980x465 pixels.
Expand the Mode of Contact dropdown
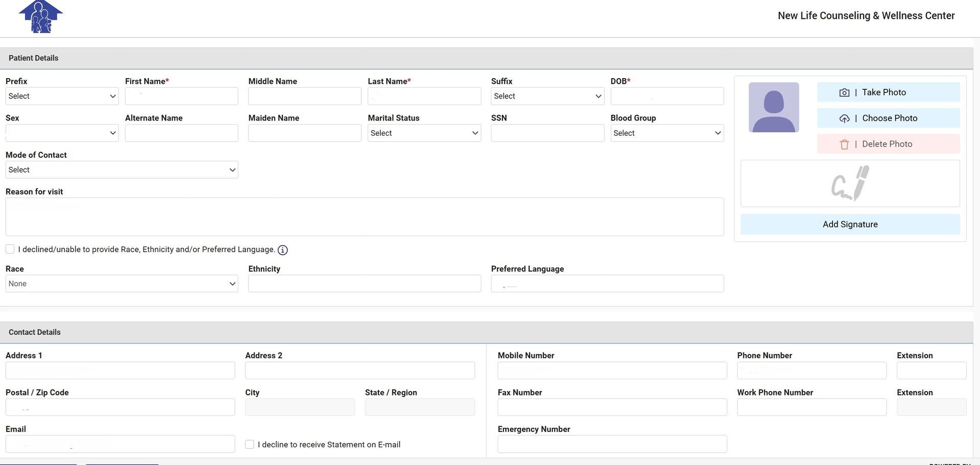point(121,170)
